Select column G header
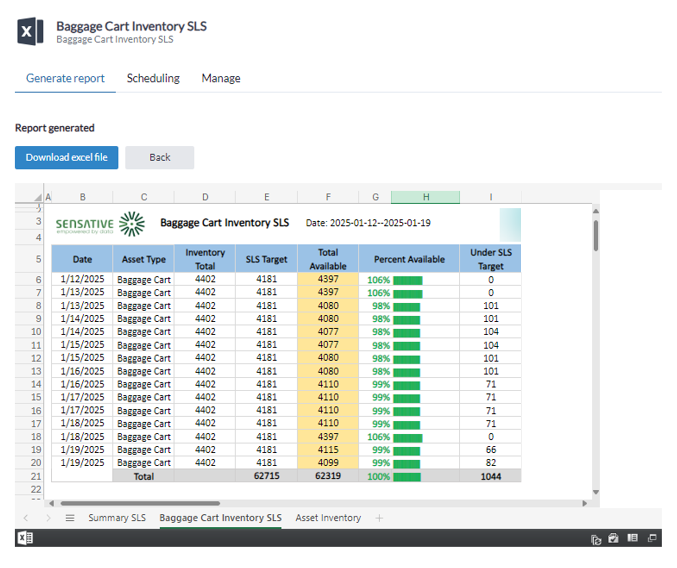The width and height of the screenshot is (677, 568). 375,197
